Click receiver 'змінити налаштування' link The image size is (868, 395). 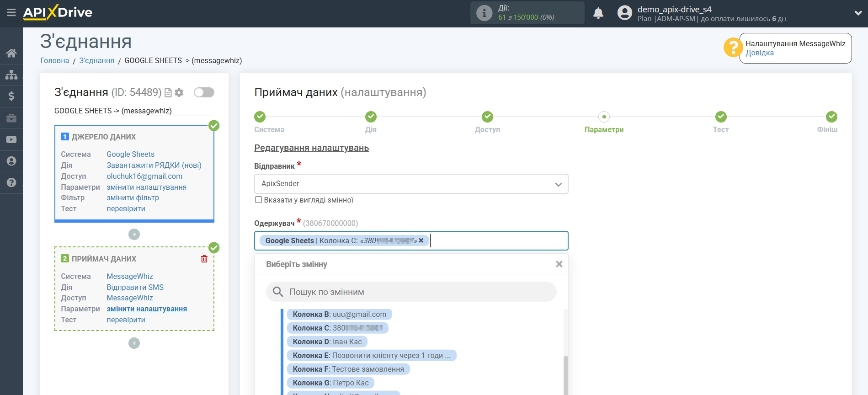coord(147,309)
